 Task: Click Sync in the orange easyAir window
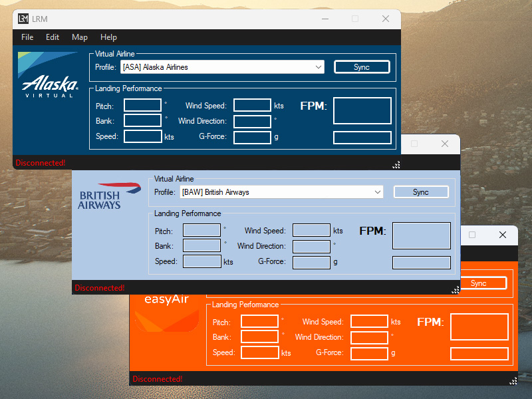[x=483, y=283]
